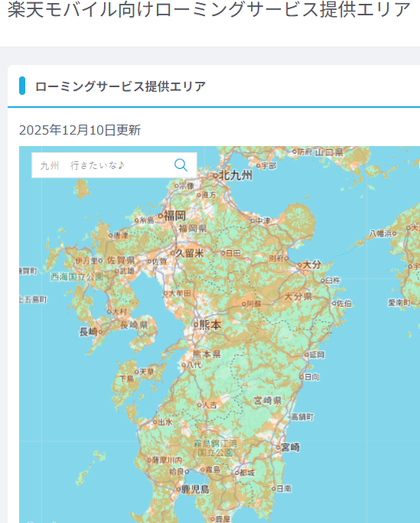Click the 長崎県 prefecture label
The width and height of the screenshot is (420, 523).
134,324
